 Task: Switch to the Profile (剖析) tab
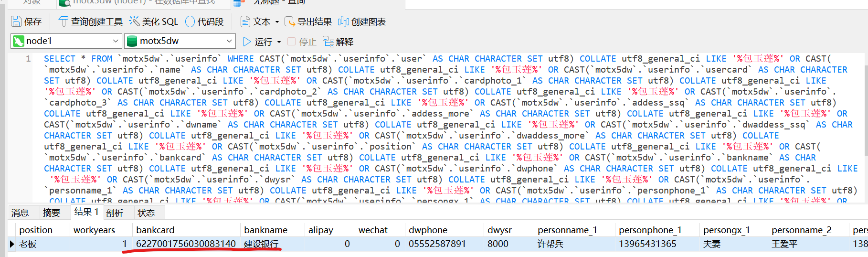click(115, 213)
